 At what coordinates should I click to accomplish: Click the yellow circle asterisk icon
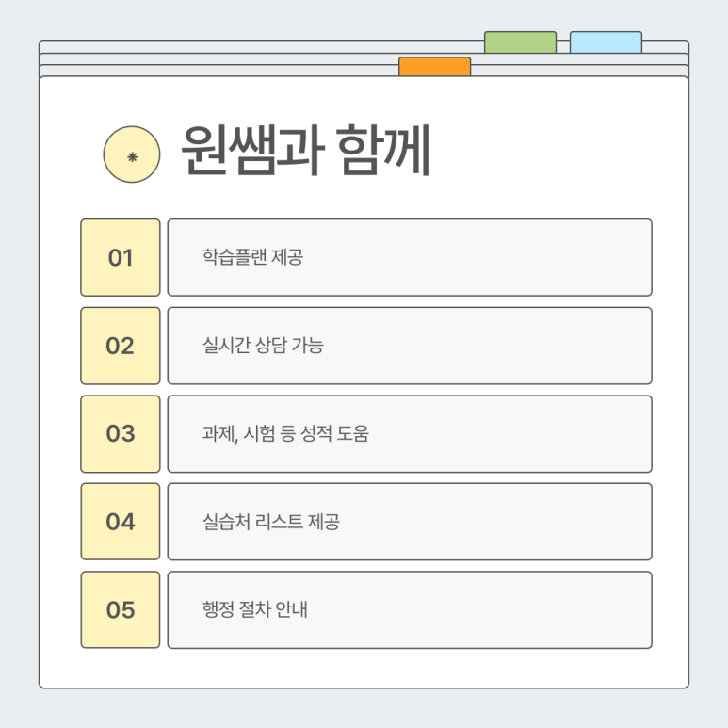(x=132, y=154)
